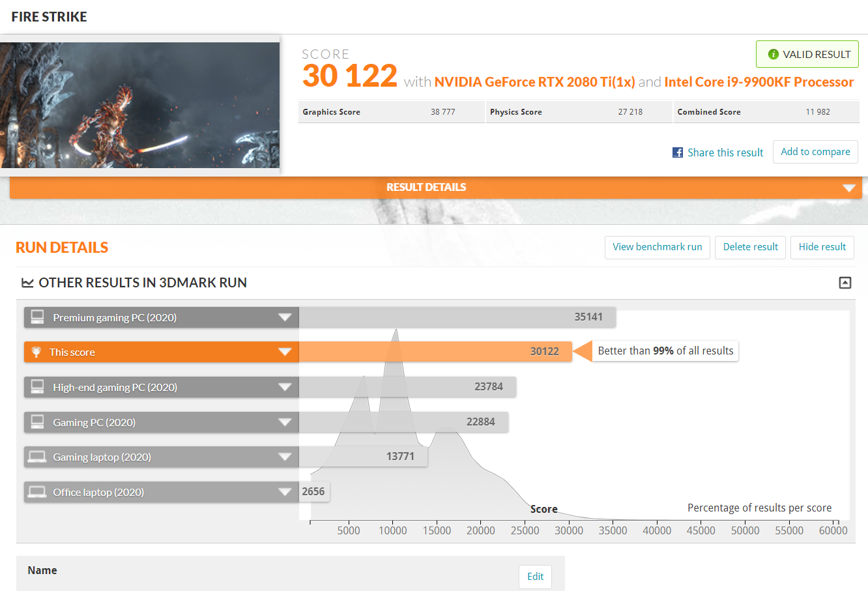Click the desktop icon for Premium gaming PC
This screenshot has height=591, width=868.
[x=37, y=317]
